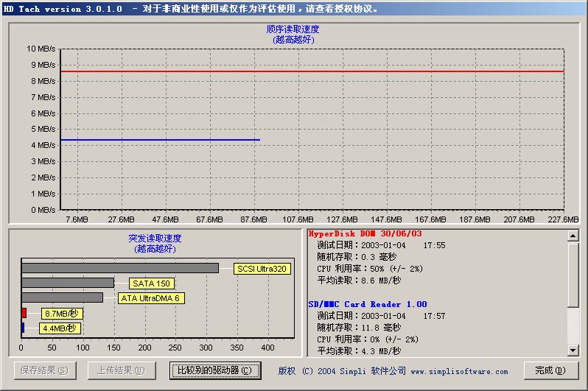The width and height of the screenshot is (588, 391).
Task: Select the SD/MMC Card Reader 1.00 heading
Action: (367, 304)
